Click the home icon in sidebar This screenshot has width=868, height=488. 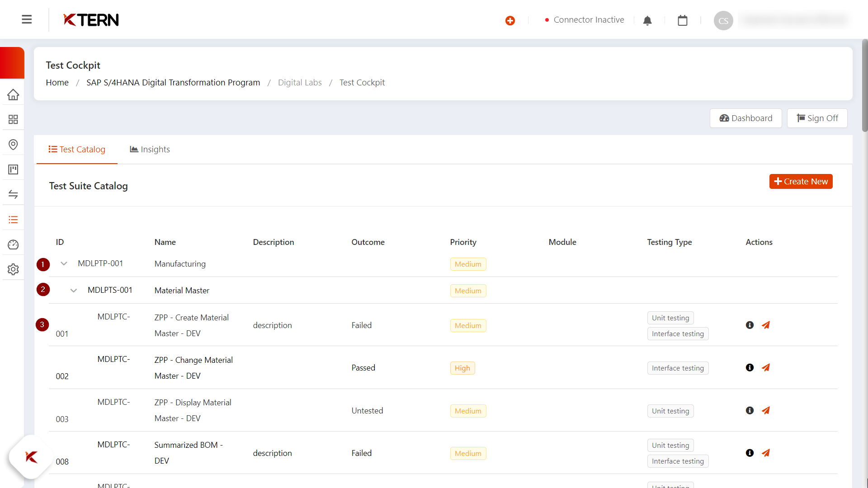(13, 94)
